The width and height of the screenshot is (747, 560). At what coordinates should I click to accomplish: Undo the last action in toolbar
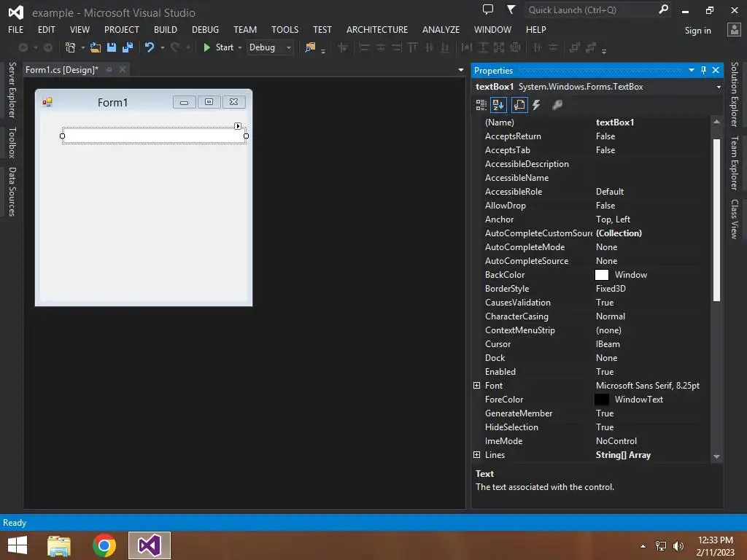point(150,47)
